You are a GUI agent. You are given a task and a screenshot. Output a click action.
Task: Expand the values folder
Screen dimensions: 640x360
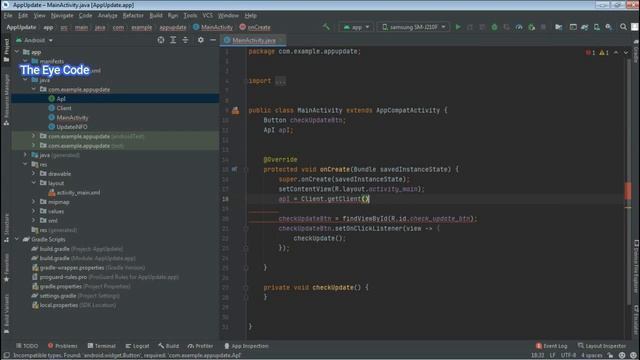point(34,211)
